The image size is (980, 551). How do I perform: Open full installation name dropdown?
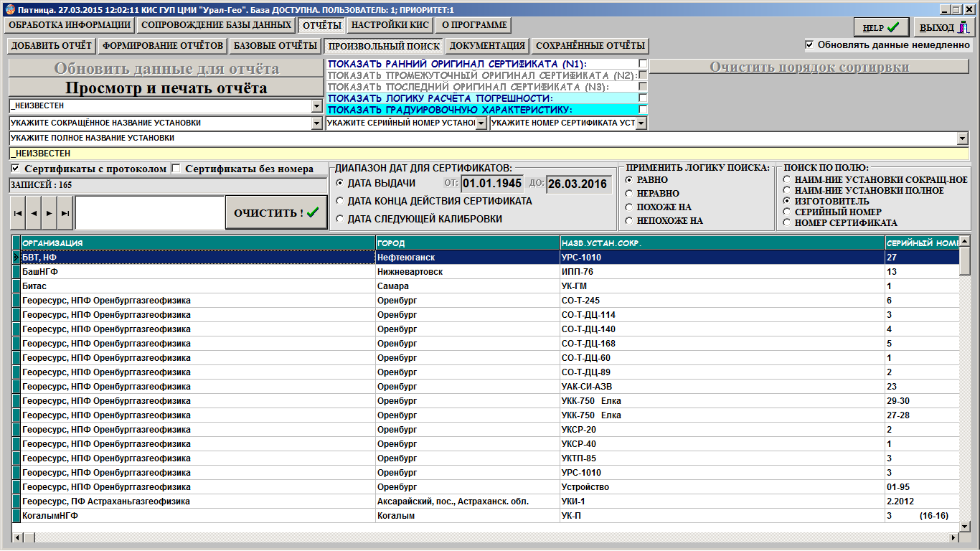tap(963, 138)
